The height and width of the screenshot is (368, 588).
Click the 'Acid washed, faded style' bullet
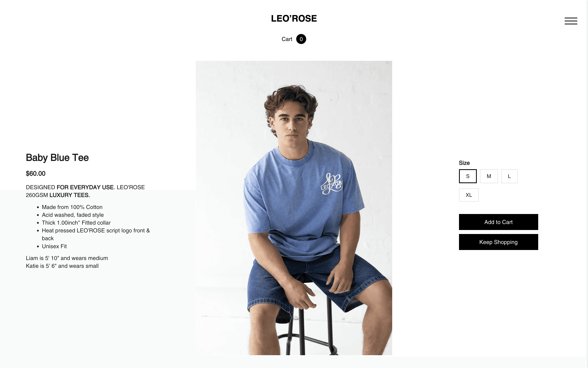[73, 215]
